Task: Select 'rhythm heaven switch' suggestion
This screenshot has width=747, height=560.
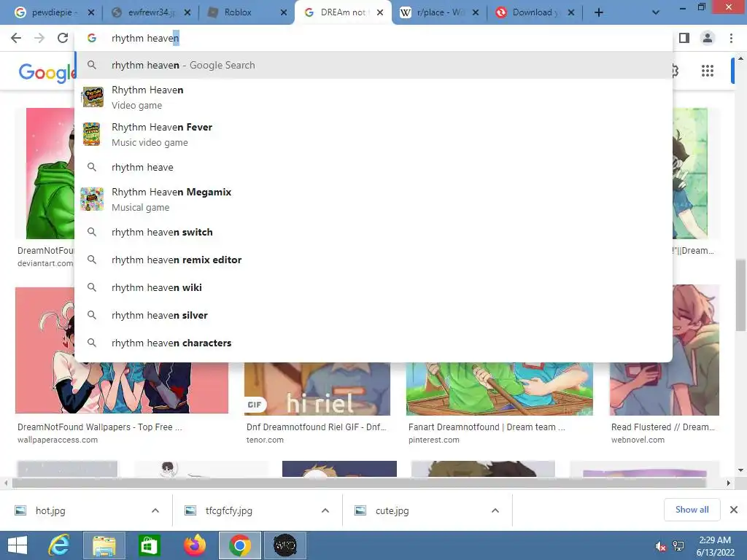Action: (374, 232)
